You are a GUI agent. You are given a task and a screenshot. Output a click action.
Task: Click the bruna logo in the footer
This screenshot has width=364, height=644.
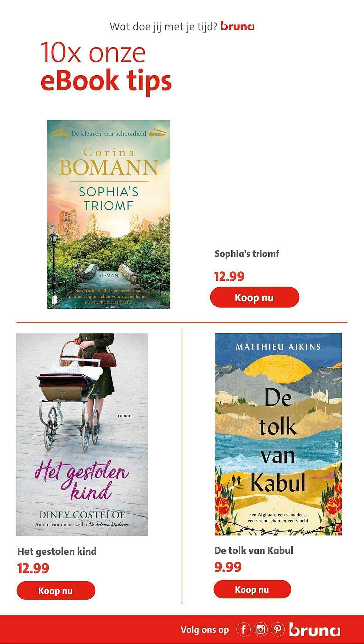pyautogui.click(x=314, y=630)
